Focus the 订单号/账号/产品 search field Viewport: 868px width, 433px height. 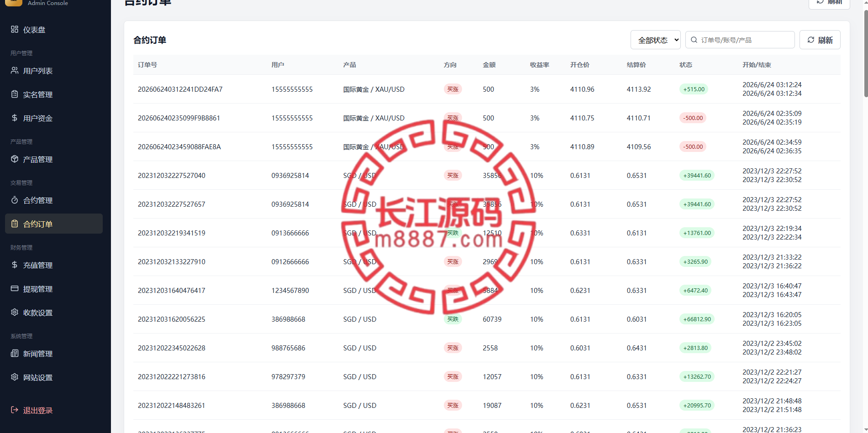point(740,40)
